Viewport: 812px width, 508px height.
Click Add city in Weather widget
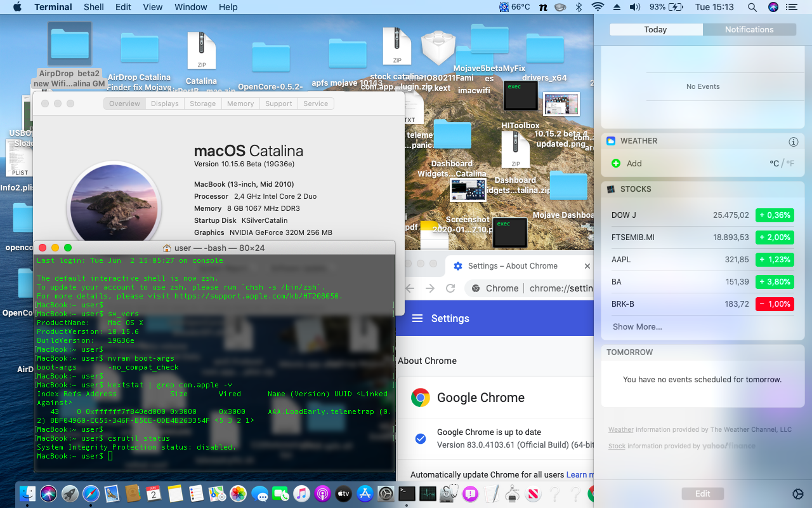pyautogui.click(x=627, y=163)
